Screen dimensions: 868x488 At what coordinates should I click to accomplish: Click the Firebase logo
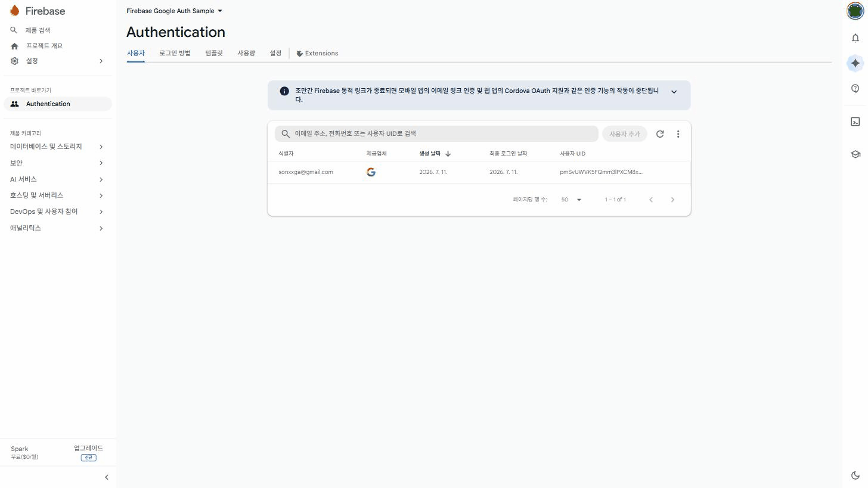(38, 11)
